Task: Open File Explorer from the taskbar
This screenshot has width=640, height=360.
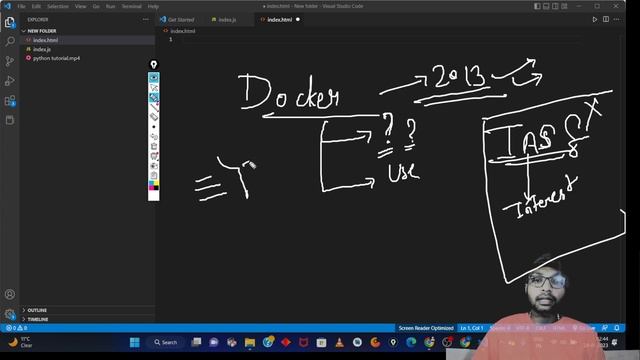Action: click(x=250, y=342)
